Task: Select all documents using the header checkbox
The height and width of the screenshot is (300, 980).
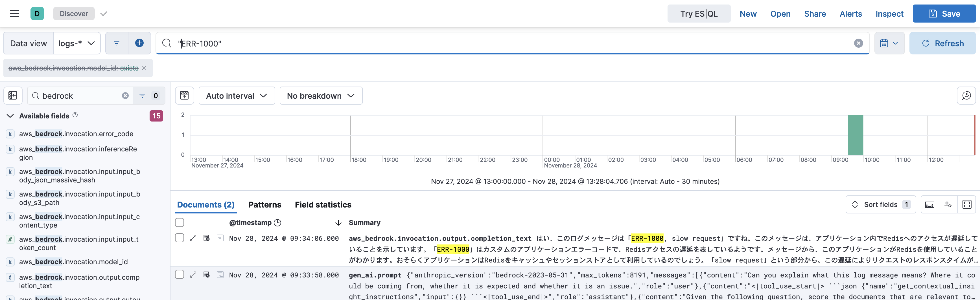Action: coord(179,222)
